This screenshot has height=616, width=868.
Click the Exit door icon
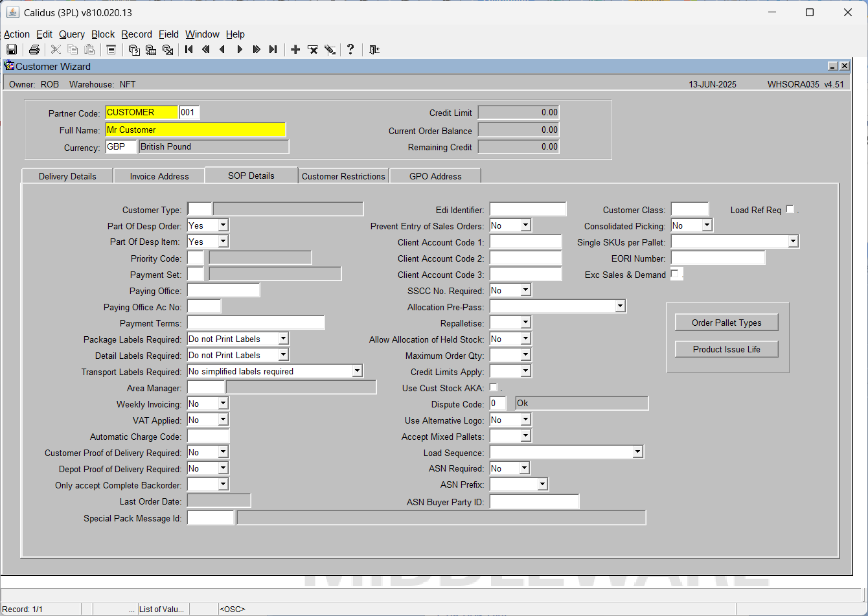[374, 50]
